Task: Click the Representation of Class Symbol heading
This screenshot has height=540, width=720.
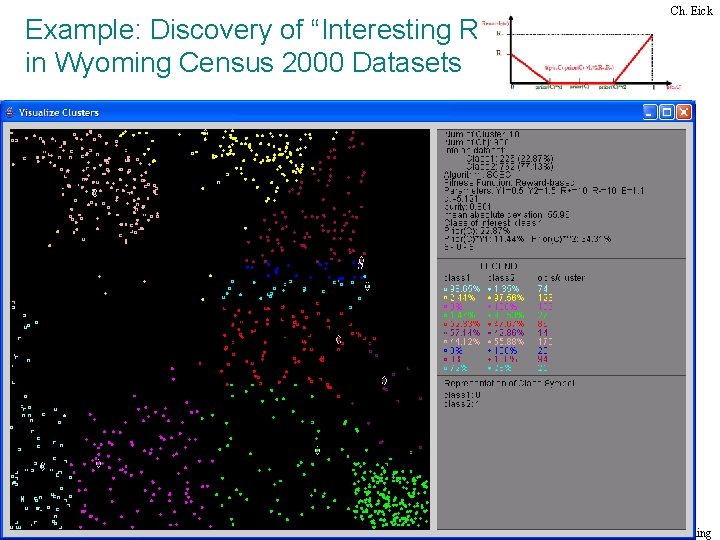Action: point(509,383)
